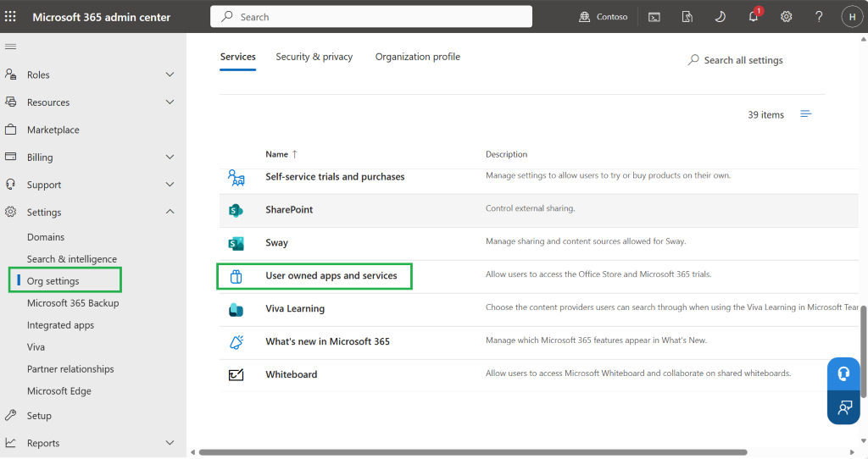Open Search & intelligence settings
The height and width of the screenshot is (459, 868).
[72, 259]
